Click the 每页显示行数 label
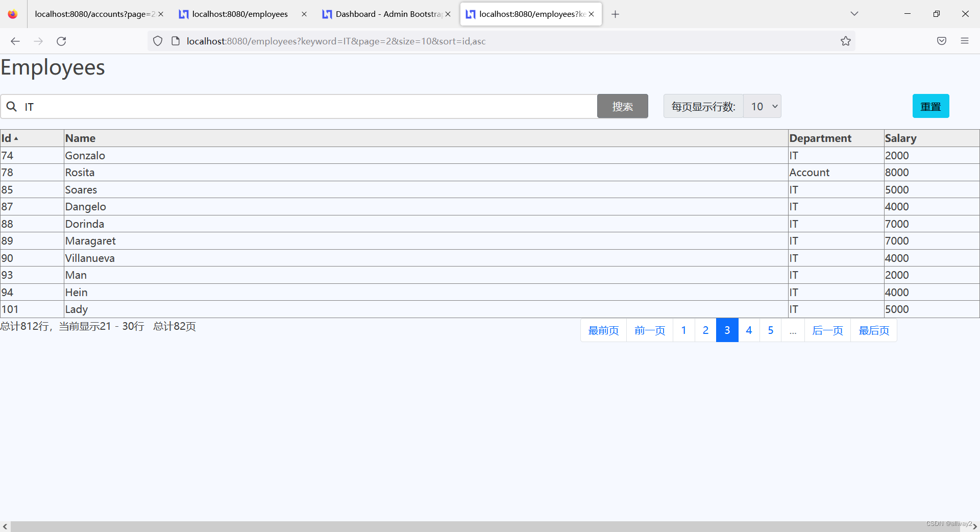 point(703,106)
